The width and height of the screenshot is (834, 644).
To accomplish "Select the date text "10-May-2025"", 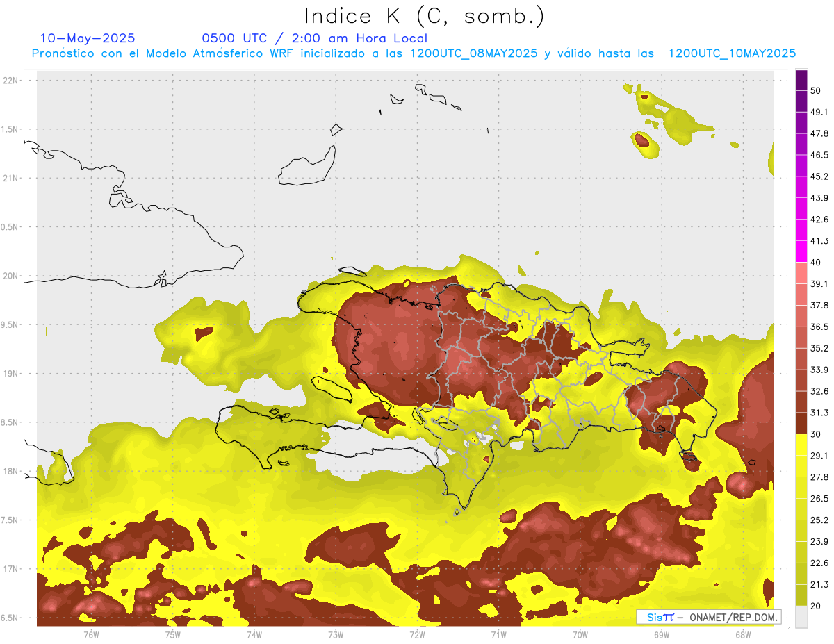I will (x=88, y=38).
